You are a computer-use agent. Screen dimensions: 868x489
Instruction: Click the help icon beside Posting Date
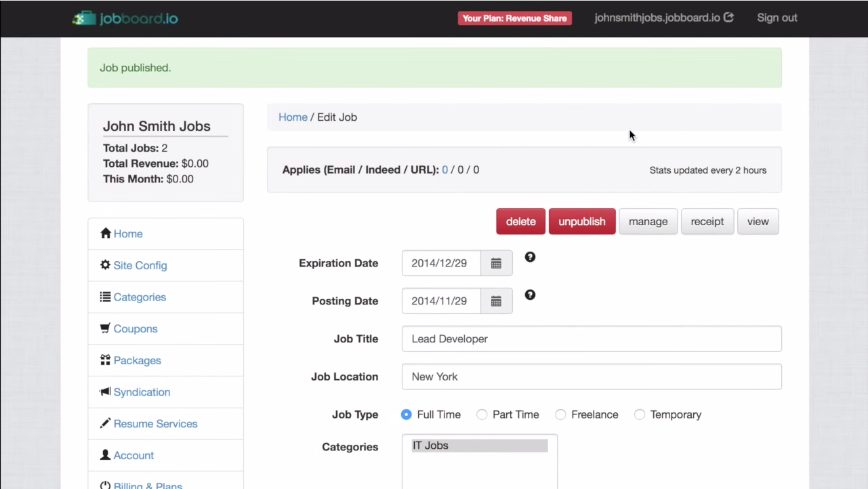point(531,295)
